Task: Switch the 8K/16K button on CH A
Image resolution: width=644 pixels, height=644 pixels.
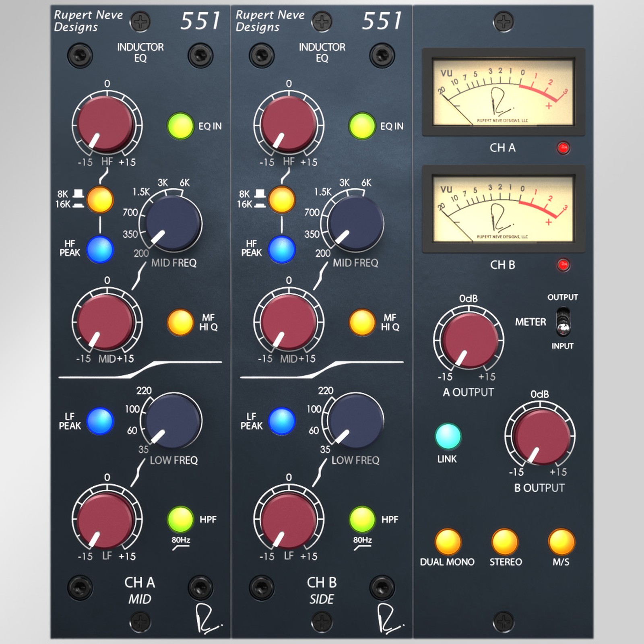Action: (x=100, y=199)
